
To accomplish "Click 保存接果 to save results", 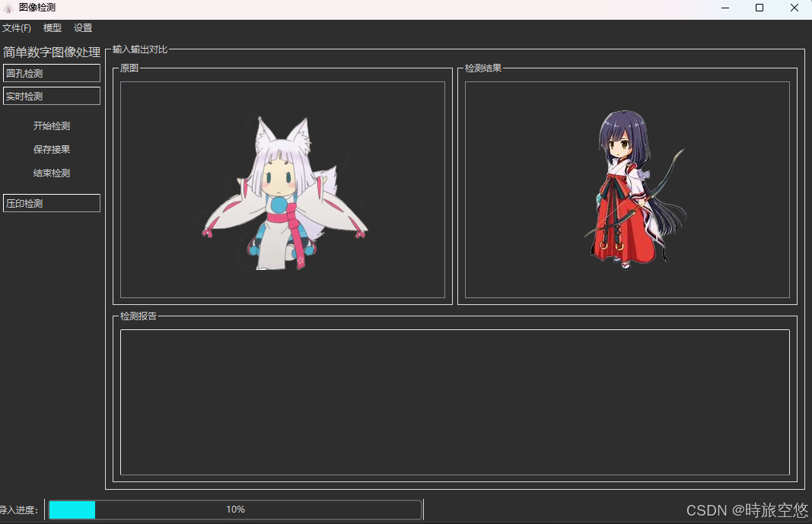I will click(52, 150).
